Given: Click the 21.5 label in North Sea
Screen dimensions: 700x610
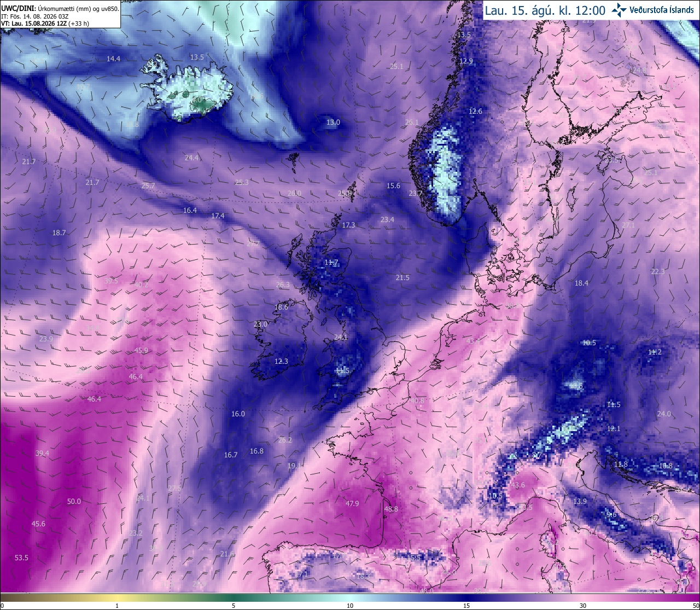Looking at the screenshot, I should 402,277.
